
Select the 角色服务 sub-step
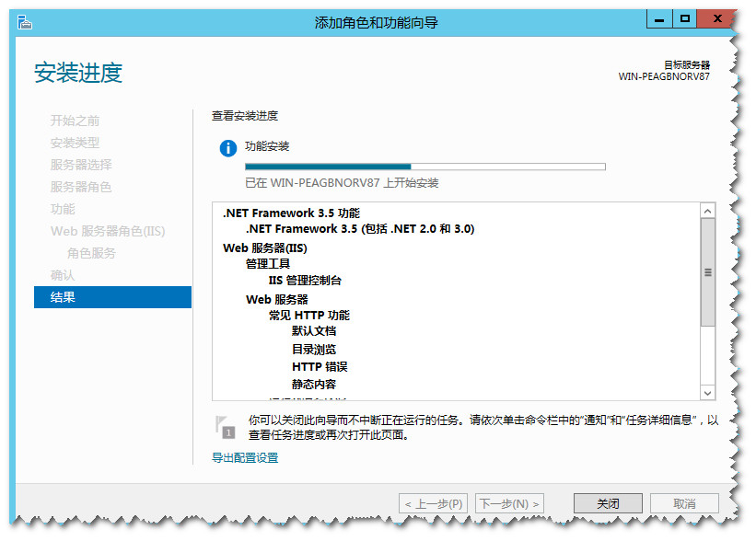[91, 253]
